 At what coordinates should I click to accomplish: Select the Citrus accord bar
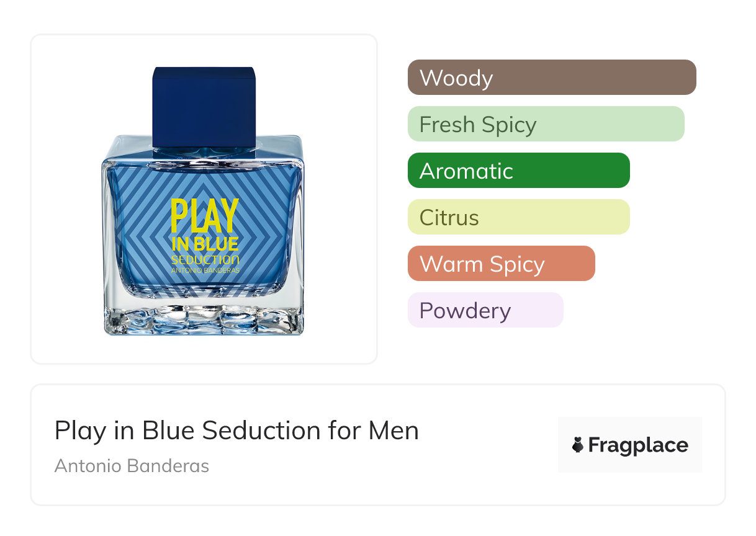[519, 217]
